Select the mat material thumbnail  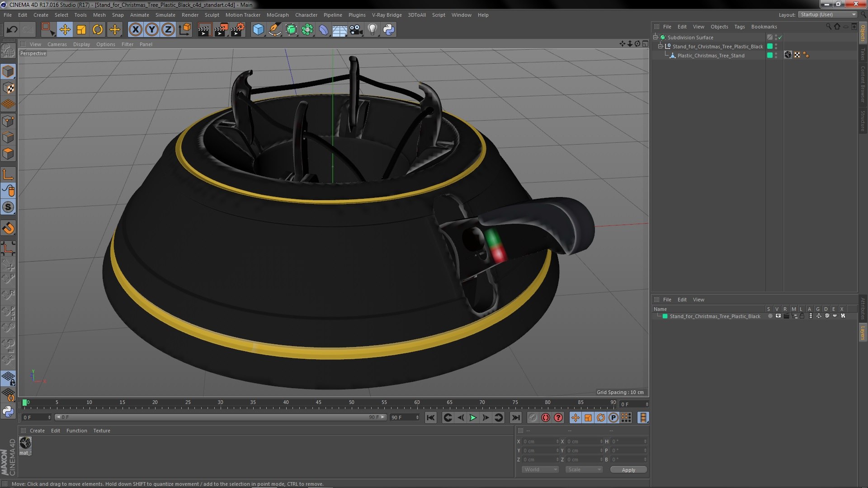(x=25, y=444)
